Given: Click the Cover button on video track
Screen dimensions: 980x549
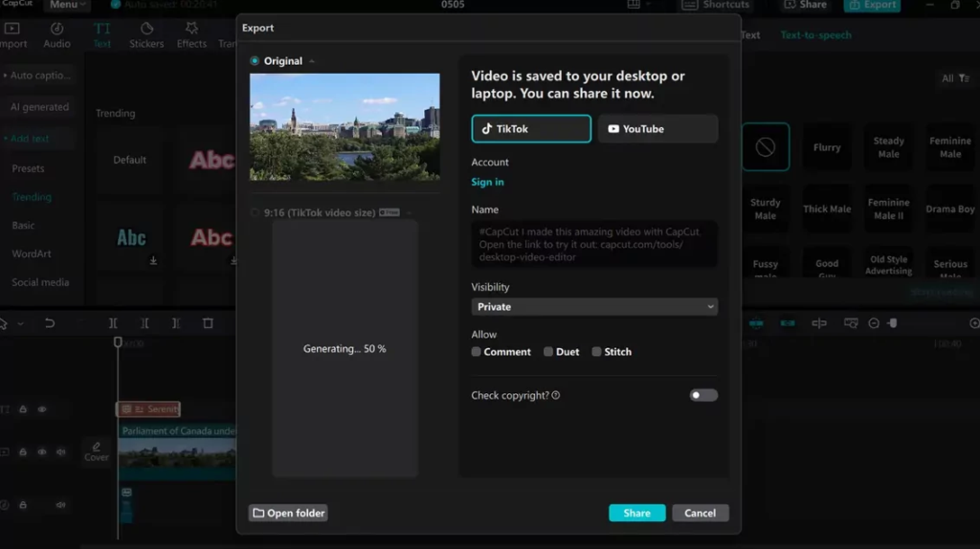Looking at the screenshot, I should 97,451.
